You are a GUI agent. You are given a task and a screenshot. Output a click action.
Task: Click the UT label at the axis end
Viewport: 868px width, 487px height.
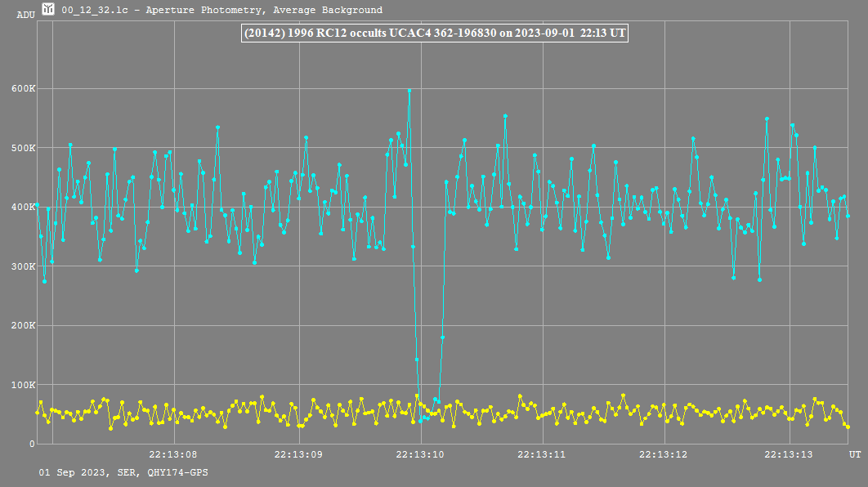(854, 454)
